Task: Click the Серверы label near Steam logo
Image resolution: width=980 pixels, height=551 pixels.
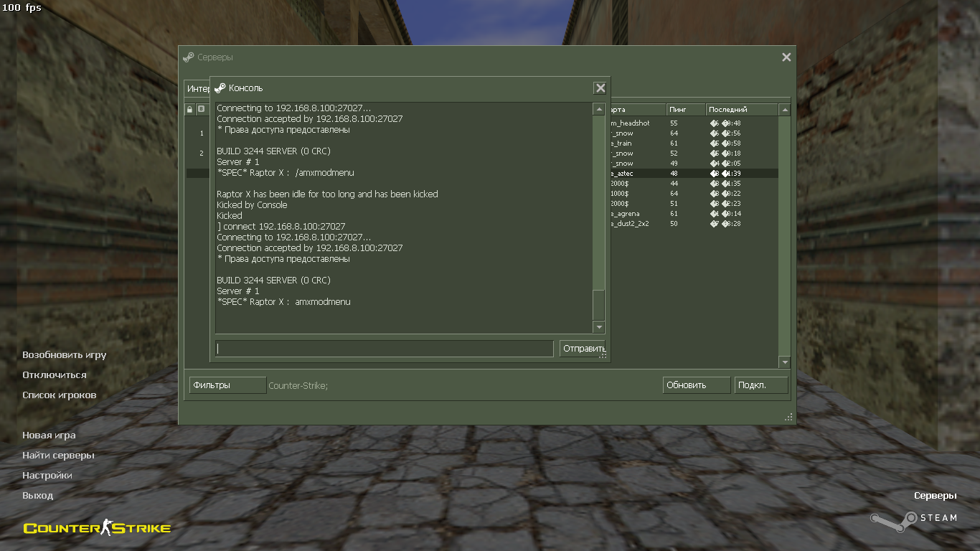Action: click(x=936, y=496)
